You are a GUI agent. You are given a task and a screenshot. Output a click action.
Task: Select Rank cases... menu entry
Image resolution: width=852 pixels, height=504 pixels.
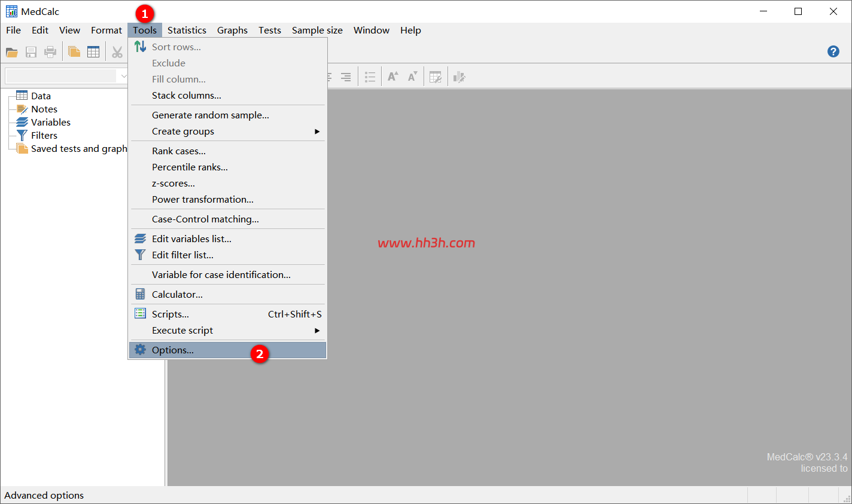pyautogui.click(x=228, y=151)
